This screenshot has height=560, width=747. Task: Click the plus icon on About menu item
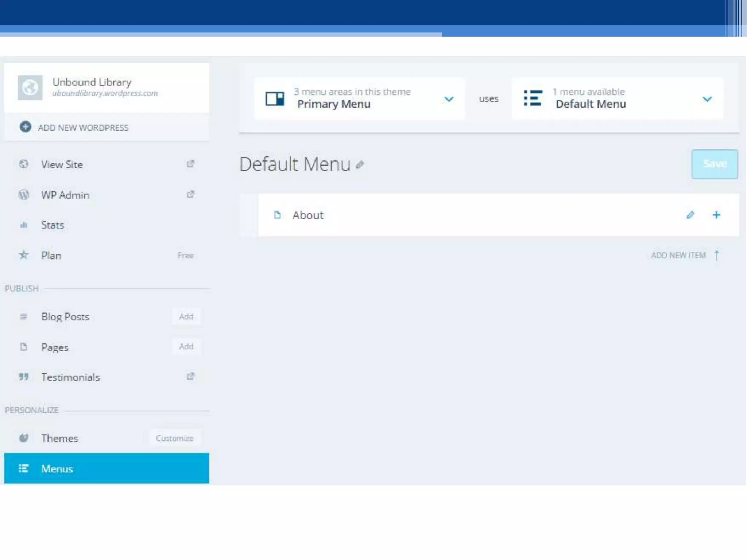(716, 215)
